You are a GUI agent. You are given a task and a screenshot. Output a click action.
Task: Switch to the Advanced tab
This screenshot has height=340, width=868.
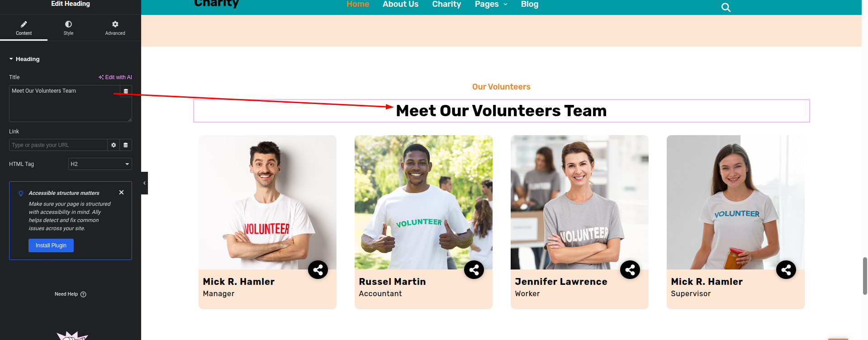pyautogui.click(x=115, y=28)
